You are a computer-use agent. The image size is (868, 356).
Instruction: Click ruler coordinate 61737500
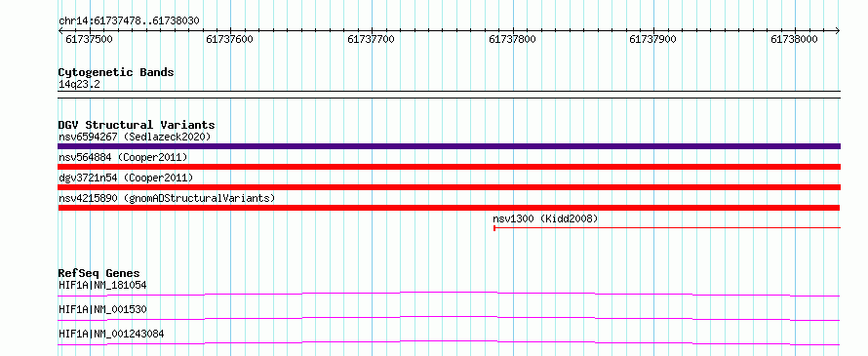[89, 39]
